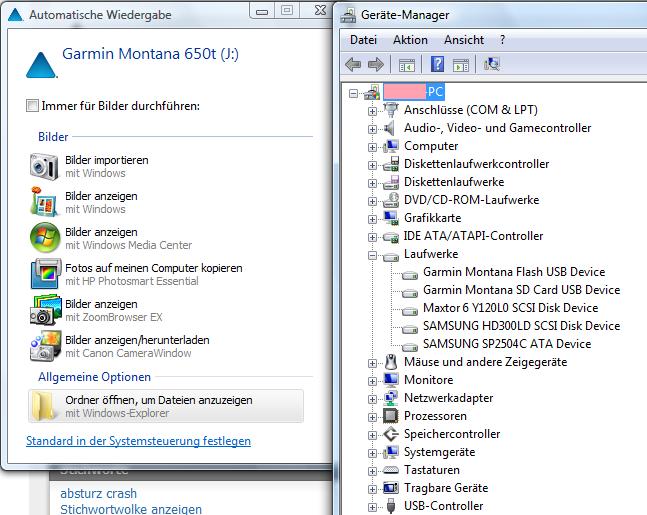Expand the Tragbare Geräte node
This screenshot has width=647, height=515.
click(372, 489)
